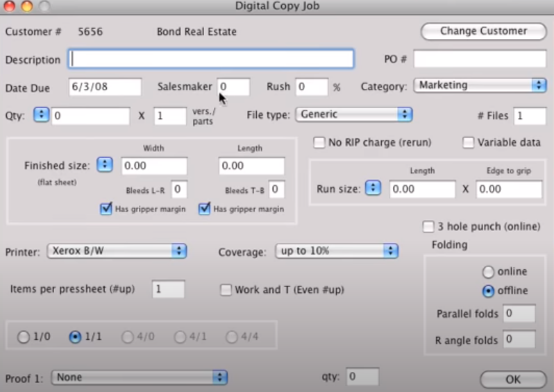Viewport: 554px width, 392px height.
Task: Open the Printer dropdown showing Xerox B/W
Action: (117, 251)
